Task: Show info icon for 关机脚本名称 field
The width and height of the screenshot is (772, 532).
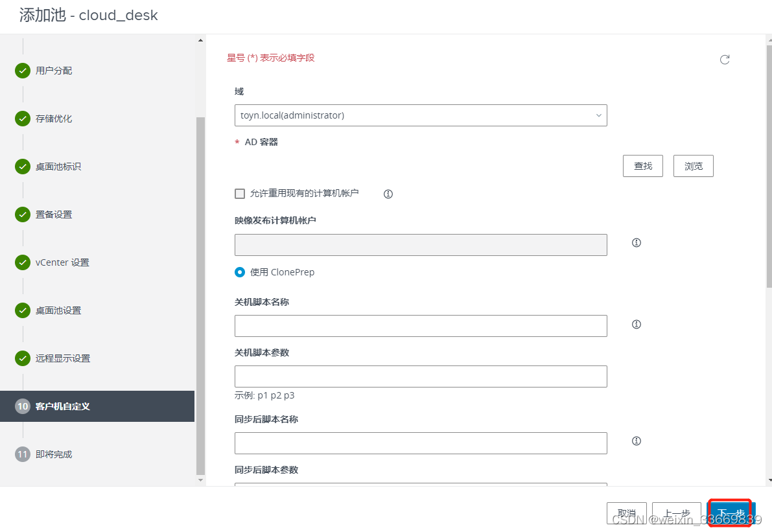Action: click(x=636, y=324)
